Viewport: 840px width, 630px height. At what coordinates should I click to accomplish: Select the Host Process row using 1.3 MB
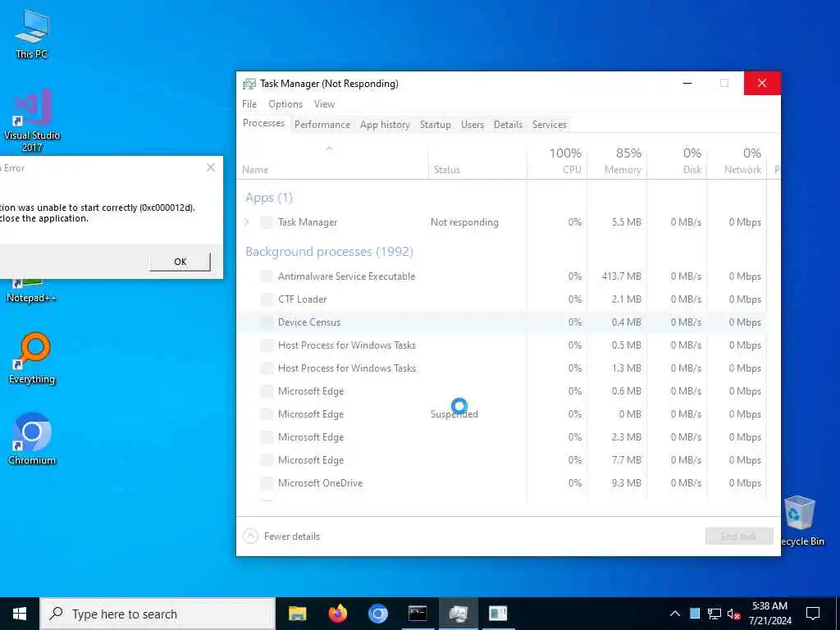(501, 368)
